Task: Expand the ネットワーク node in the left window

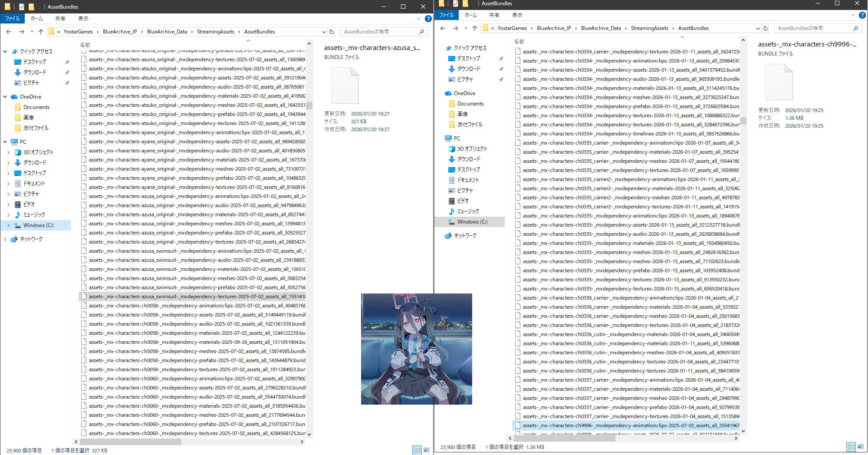Action: 5,239
